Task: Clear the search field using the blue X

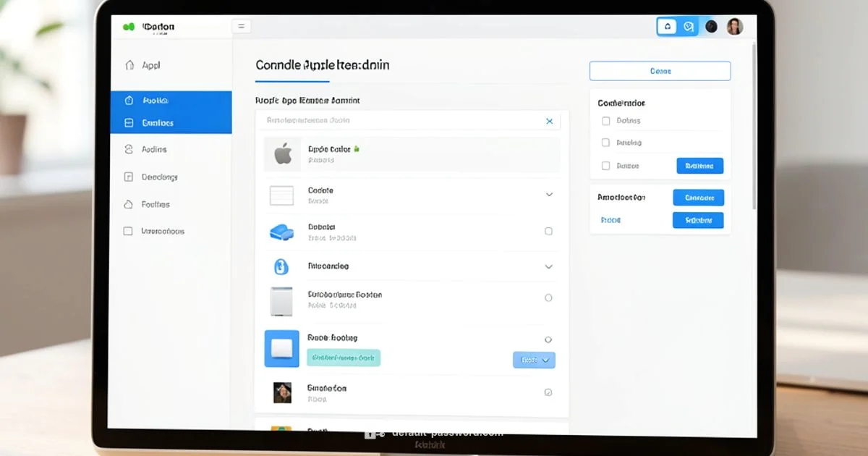Action: [549, 121]
